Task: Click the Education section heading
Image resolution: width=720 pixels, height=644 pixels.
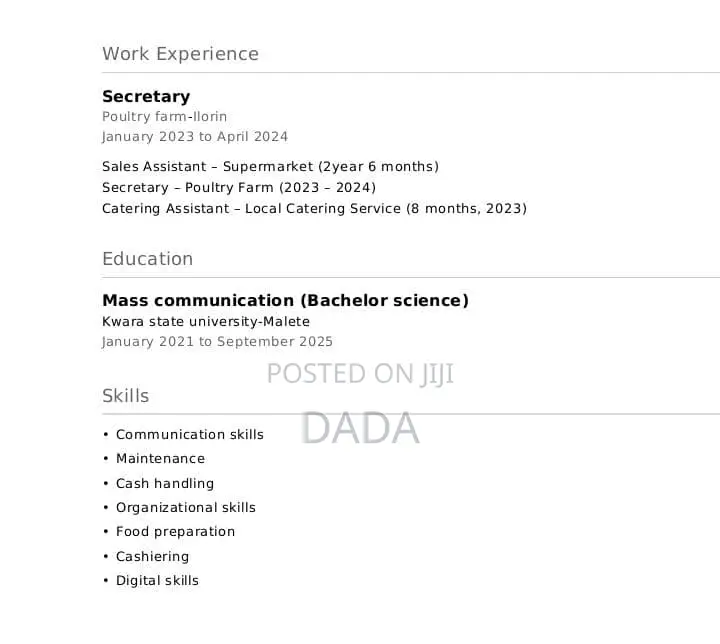Action: pyautogui.click(x=147, y=259)
